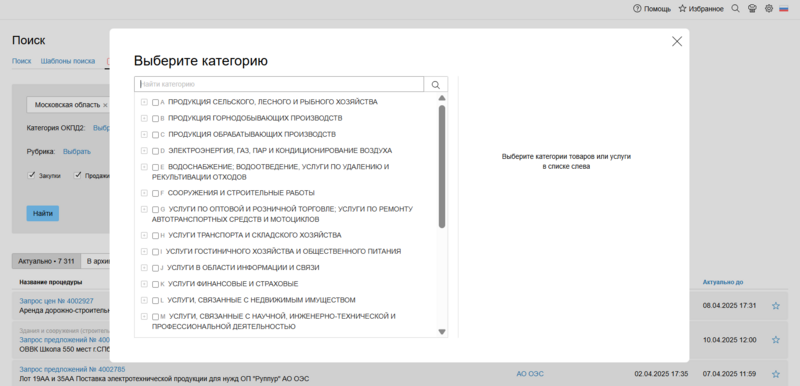Image resolution: width=800 pixels, height=386 pixels.
Task: Check category G Услуги по оптовой торговле
Action: (x=155, y=210)
